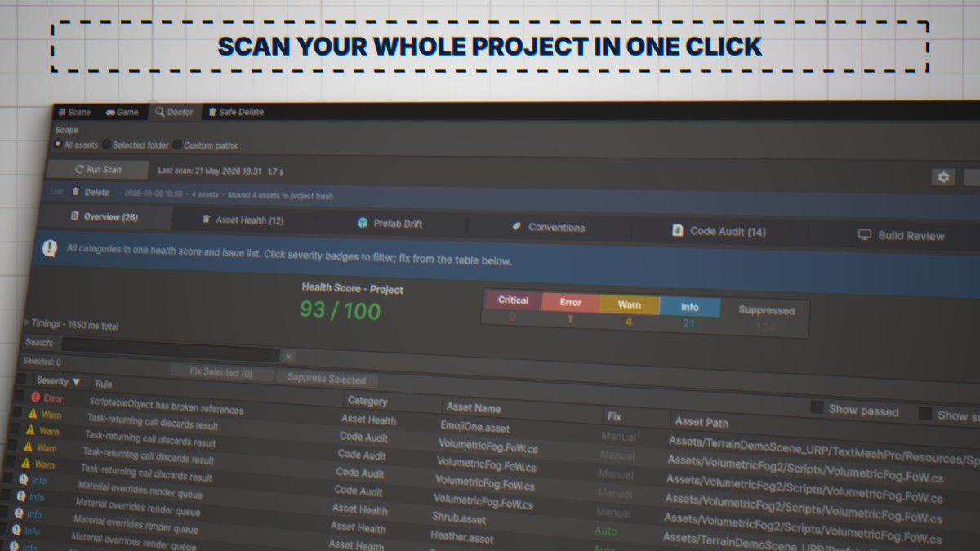This screenshot has width=980, height=551.
Task: Sort by the Rule column header
Action: (104, 383)
